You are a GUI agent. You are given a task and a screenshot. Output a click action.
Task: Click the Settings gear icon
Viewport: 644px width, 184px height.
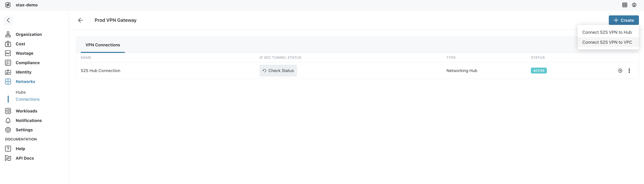pos(8,130)
